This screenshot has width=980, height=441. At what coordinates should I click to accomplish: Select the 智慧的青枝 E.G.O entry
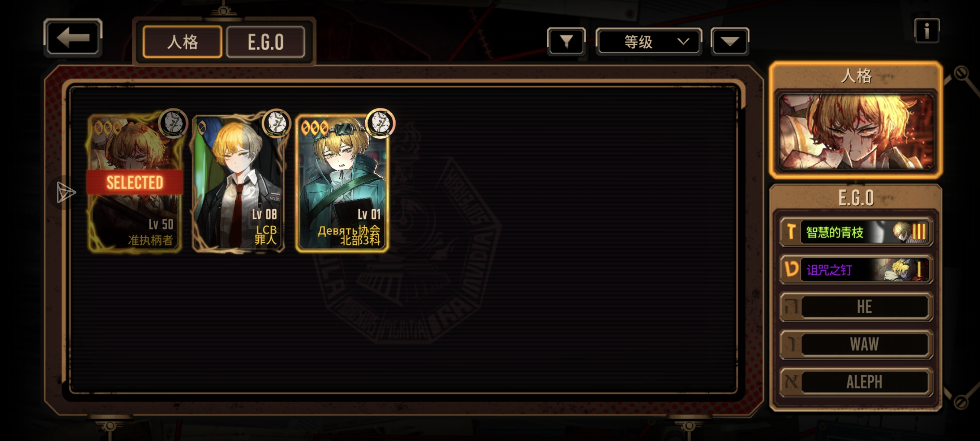[x=856, y=232]
